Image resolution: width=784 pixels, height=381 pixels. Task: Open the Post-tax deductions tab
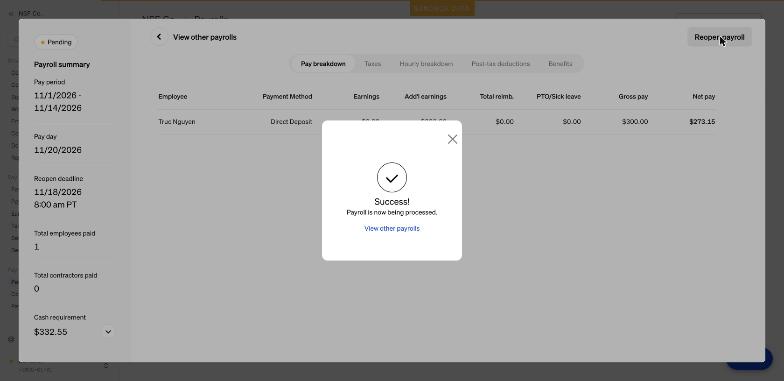coord(500,64)
